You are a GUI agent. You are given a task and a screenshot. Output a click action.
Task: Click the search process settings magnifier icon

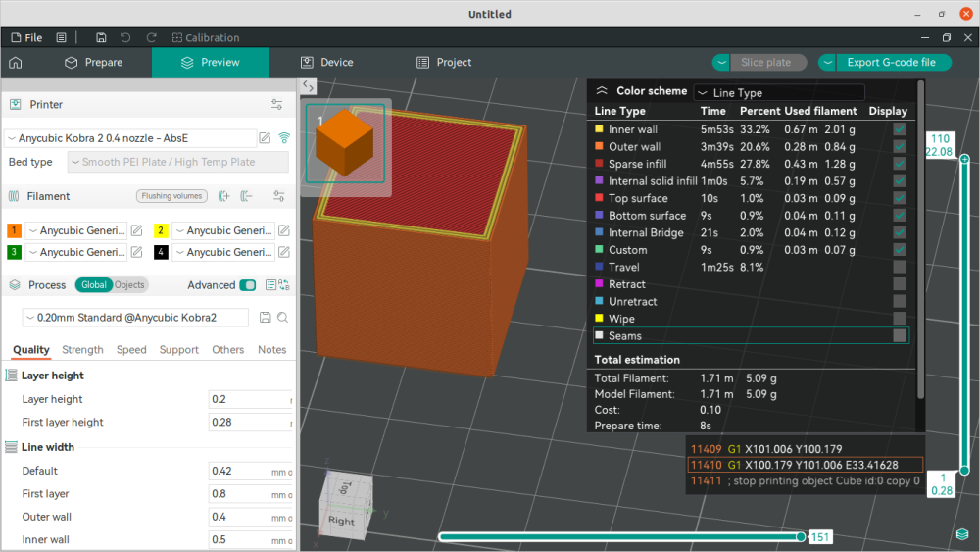point(282,318)
